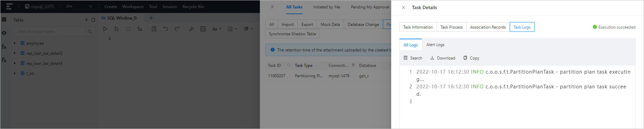Expand the rep_loan_bal_detail4 table node
Viewport: 644px width, 129px height.
pyautogui.click(x=15, y=63)
